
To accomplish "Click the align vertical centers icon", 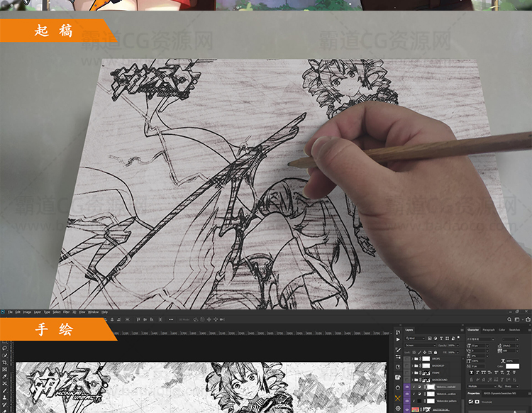I will tap(145, 319).
